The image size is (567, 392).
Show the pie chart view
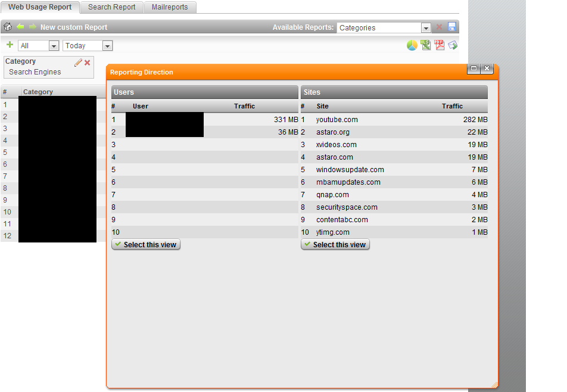[412, 45]
